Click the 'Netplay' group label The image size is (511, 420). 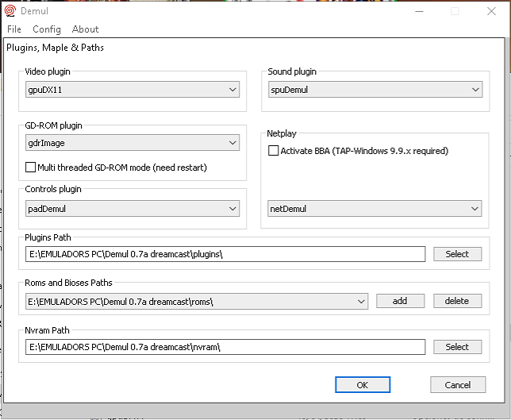pos(282,133)
